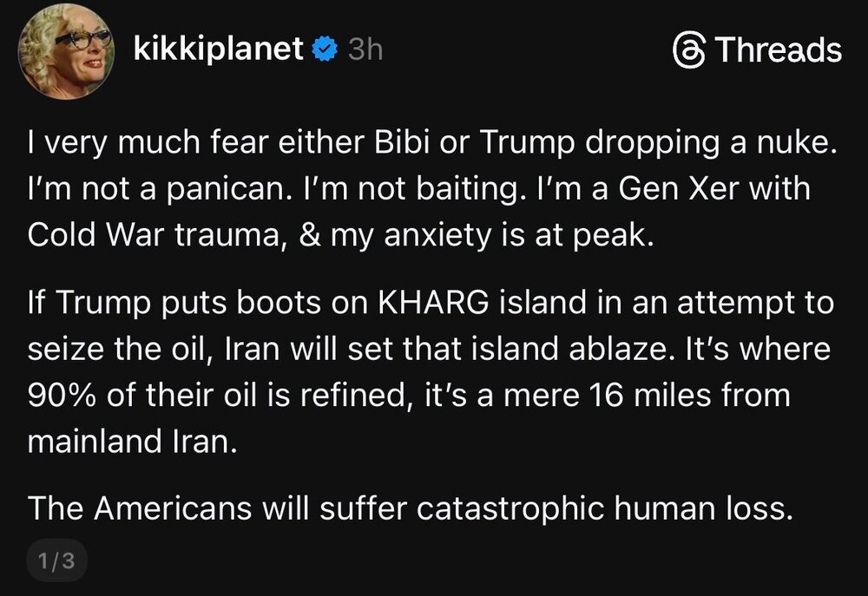
Task: Open the kikkiplanet username link
Action: pyautogui.click(x=219, y=49)
